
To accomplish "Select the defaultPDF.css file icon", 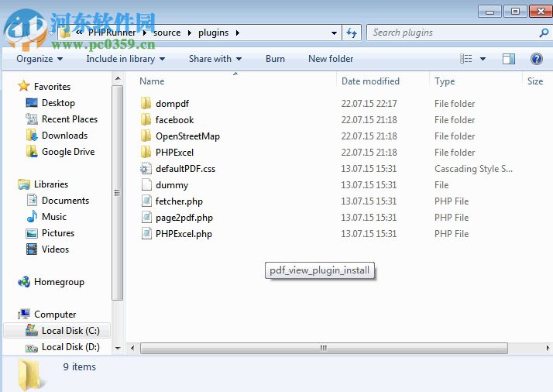I will (146, 168).
